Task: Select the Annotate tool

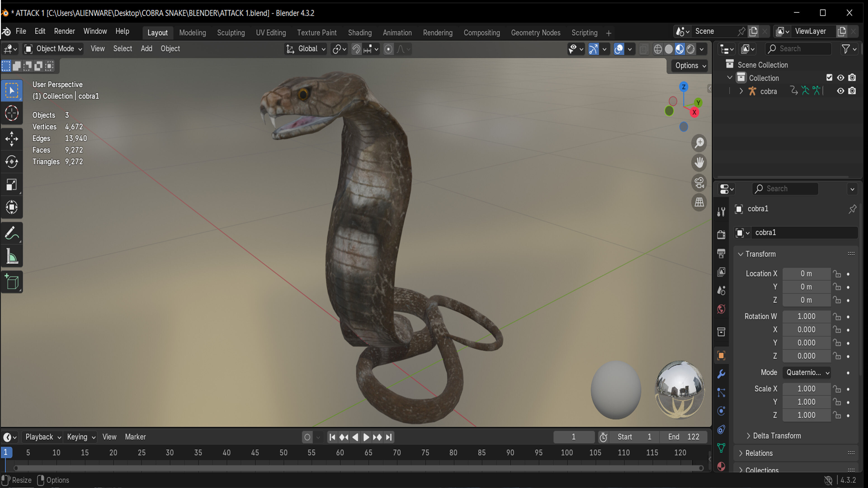Action: [12, 233]
